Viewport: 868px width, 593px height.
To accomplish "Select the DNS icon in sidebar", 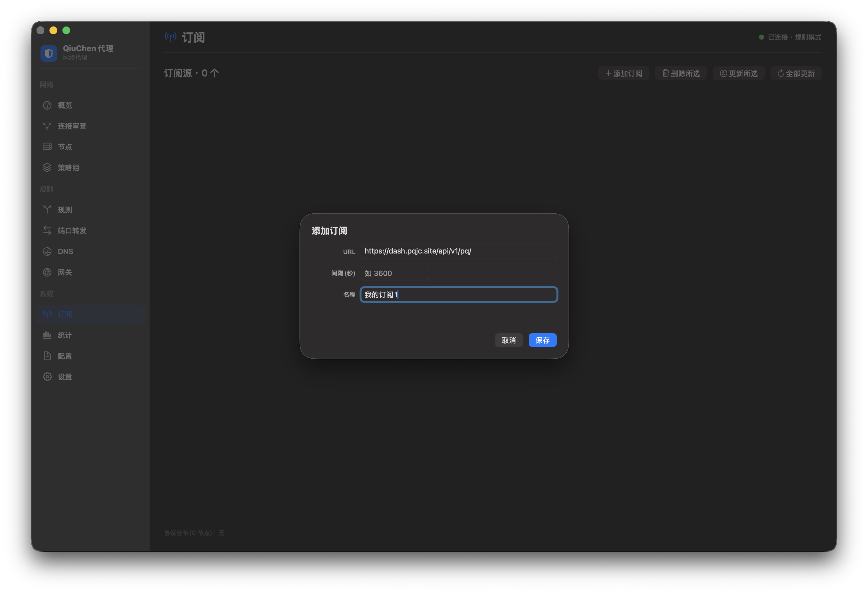I will [47, 252].
